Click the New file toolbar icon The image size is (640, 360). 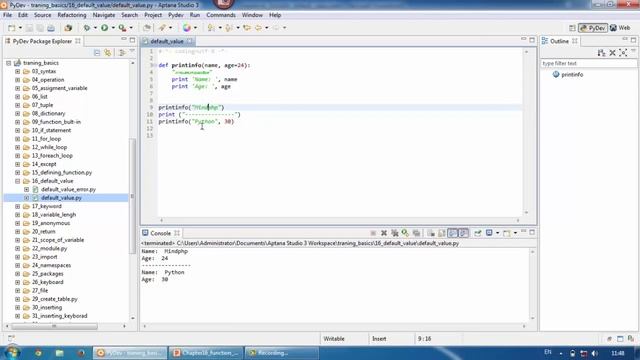coord(11,28)
